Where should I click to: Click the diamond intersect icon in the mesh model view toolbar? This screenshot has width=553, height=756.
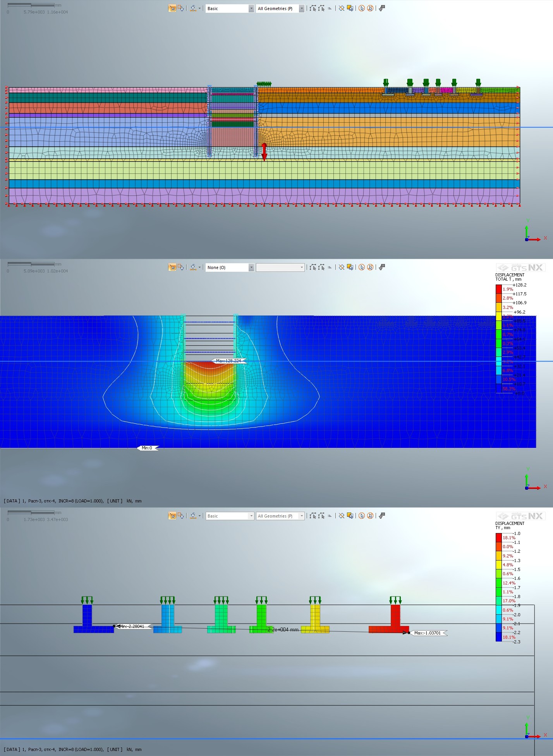point(342,8)
